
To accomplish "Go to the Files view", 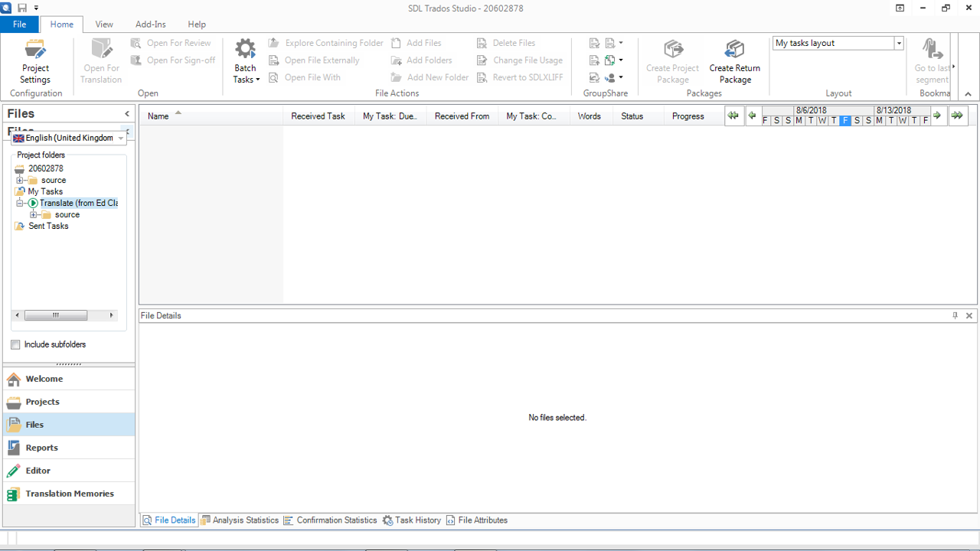I will coord(68,425).
